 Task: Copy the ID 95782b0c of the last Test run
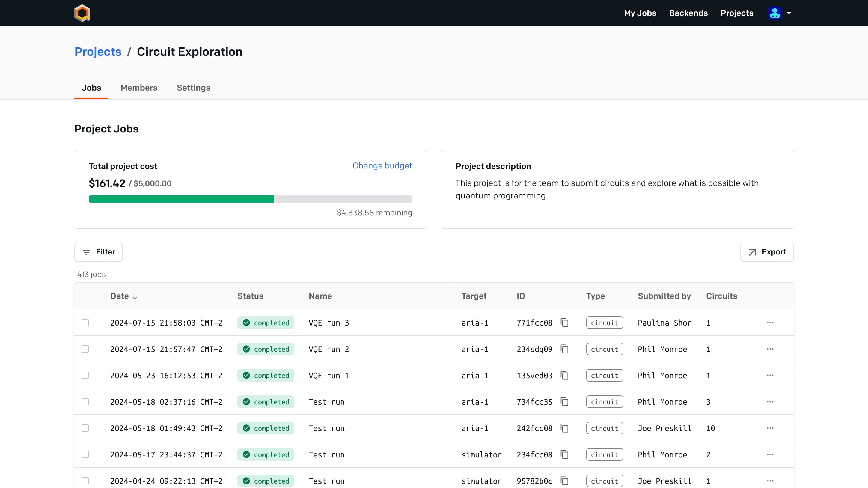point(564,481)
